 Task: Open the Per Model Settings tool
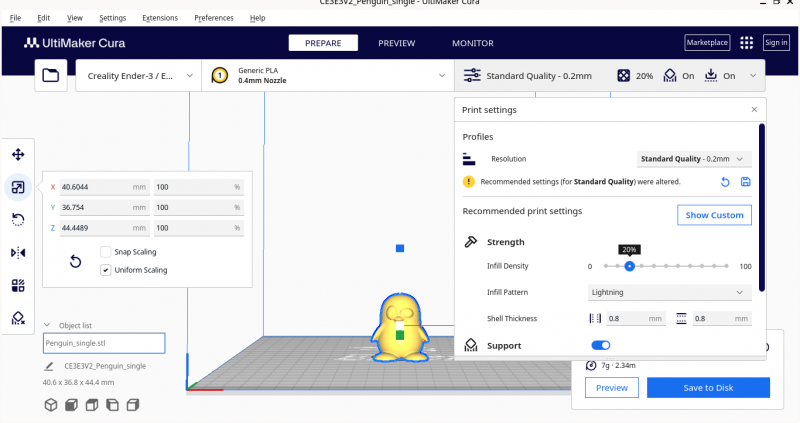(x=18, y=285)
